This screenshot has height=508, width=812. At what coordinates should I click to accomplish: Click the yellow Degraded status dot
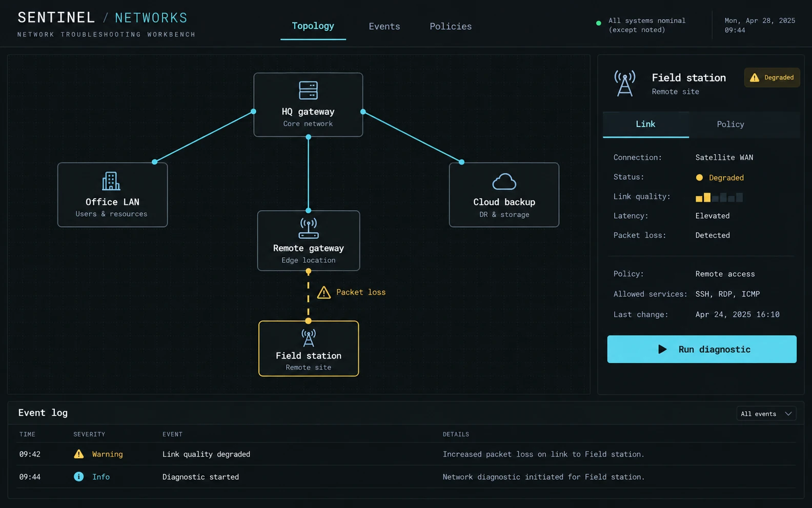coord(699,177)
